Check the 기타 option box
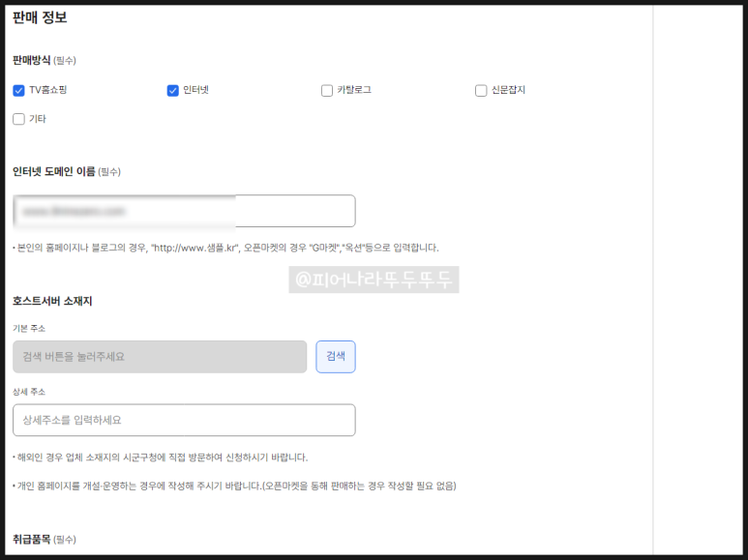 (x=18, y=119)
